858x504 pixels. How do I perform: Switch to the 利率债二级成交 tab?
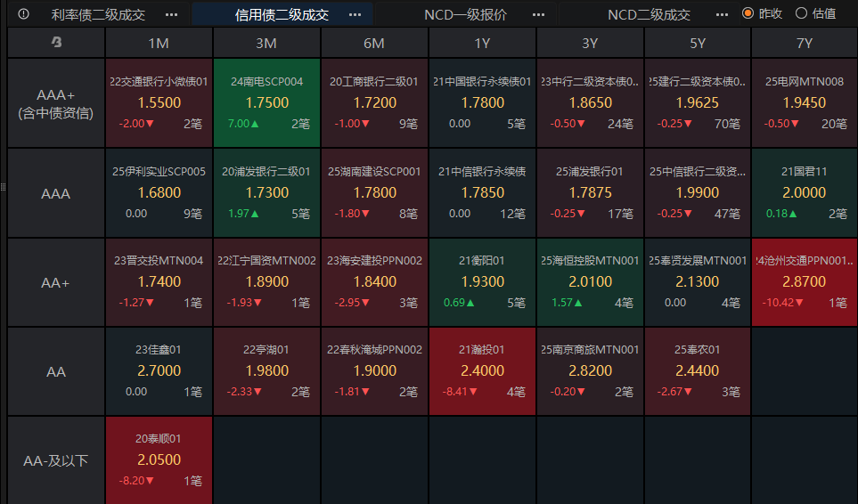[x=99, y=15]
